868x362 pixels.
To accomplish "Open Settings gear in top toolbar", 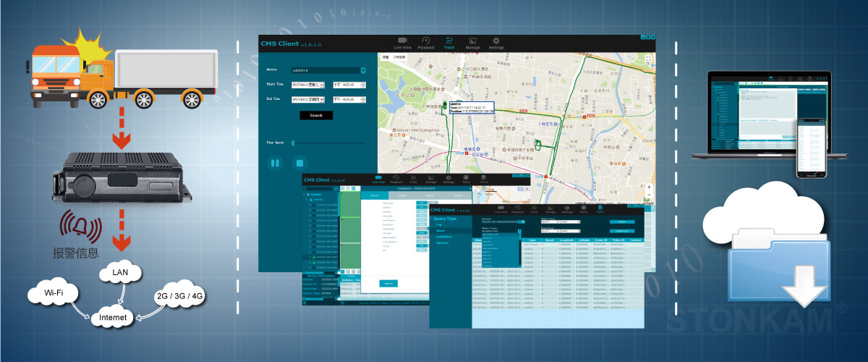I will tap(495, 42).
